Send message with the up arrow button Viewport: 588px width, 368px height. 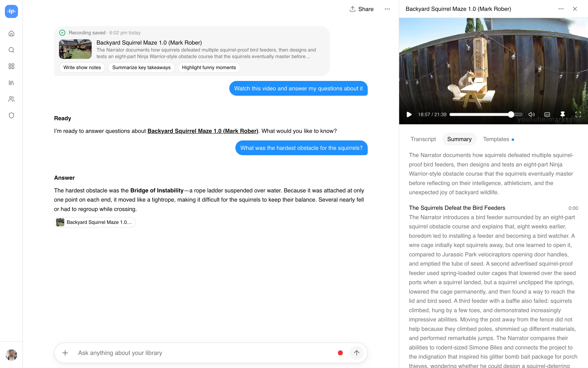(x=357, y=353)
